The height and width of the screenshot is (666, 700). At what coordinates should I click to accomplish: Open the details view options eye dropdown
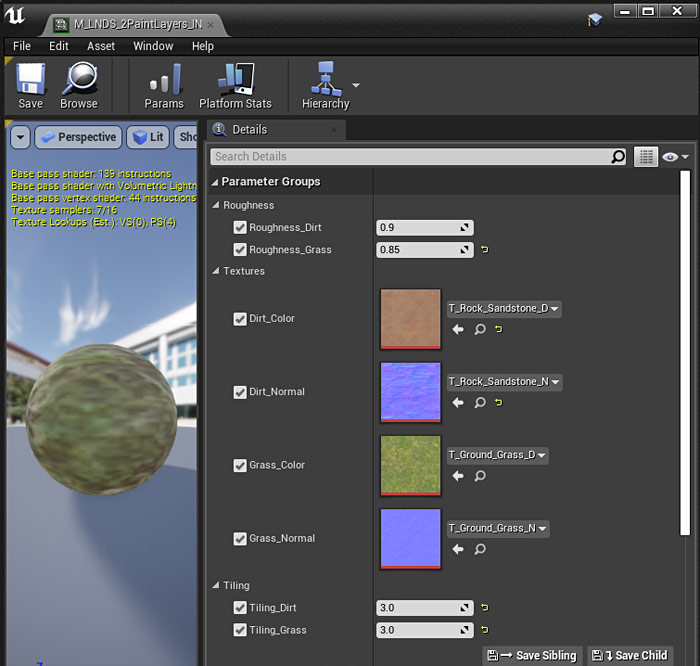pos(676,157)
